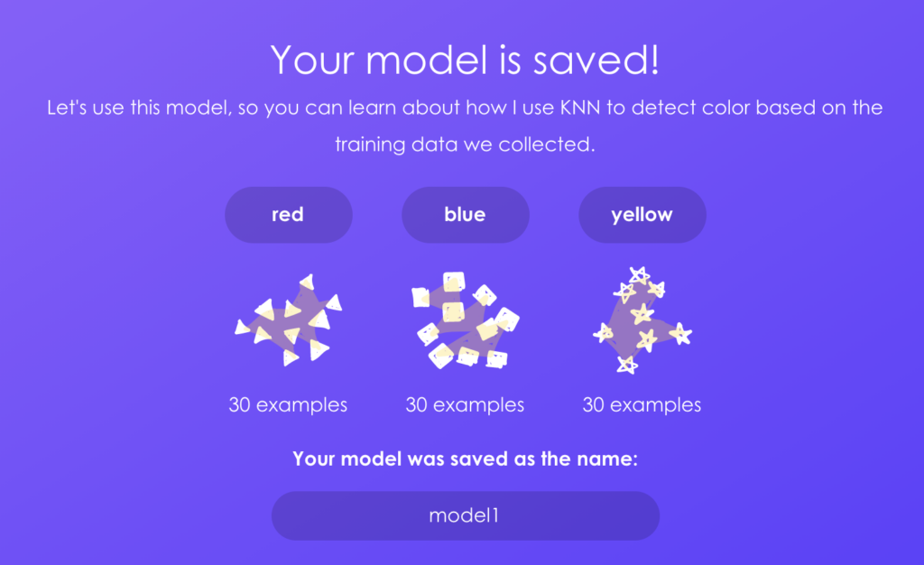This screenshot has width=924, height=565.
Task: Select the top-left square in the blue cluster
Action: 420,296
